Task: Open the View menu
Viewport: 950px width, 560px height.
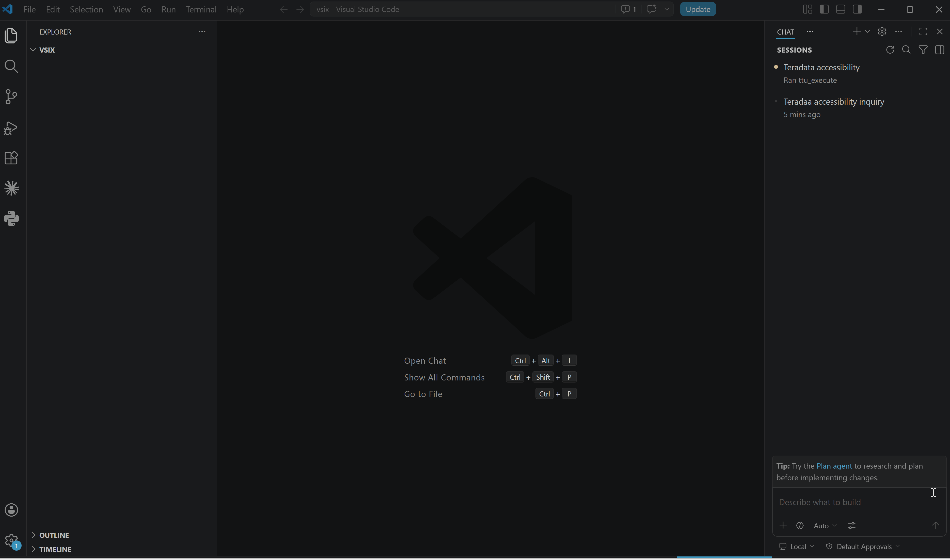Action: point(122,9)
